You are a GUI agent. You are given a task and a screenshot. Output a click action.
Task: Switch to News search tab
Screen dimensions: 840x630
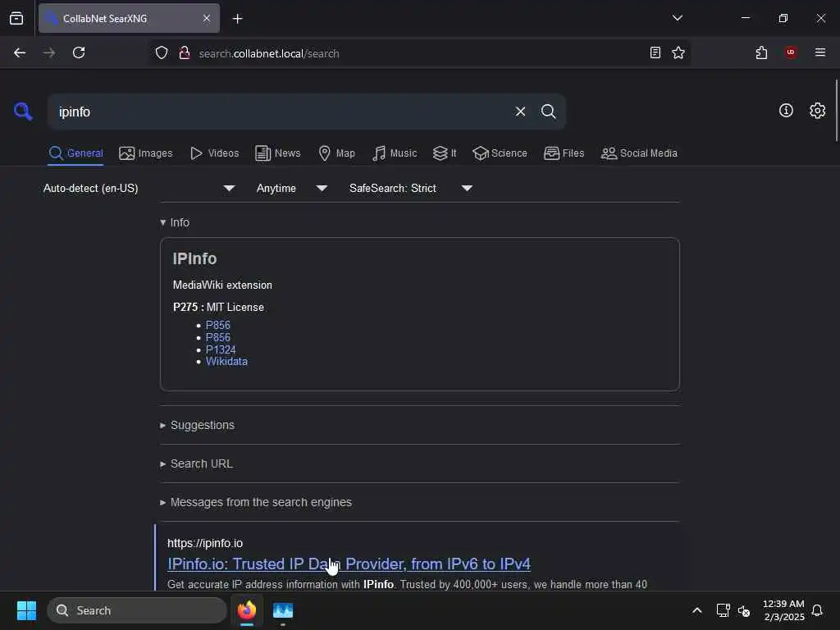click(x=278, y=153)
